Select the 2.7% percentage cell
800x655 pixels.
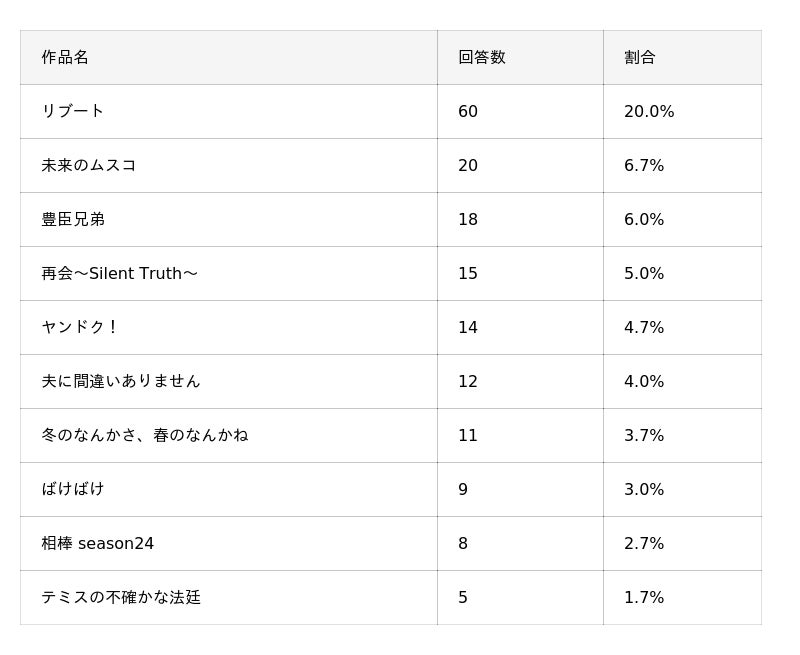tap(644, 543)
